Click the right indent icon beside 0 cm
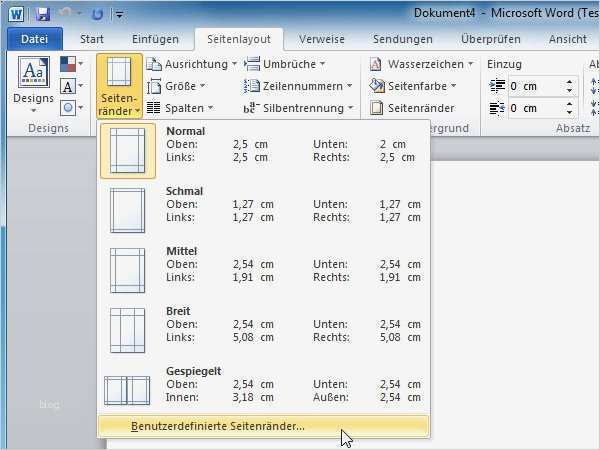This screenshot has width=600, height=450. coord(497,108)
